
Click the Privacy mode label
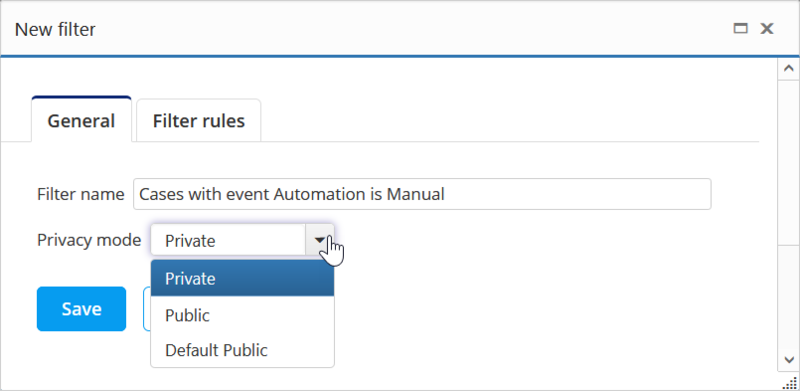(x=89, y=239)
